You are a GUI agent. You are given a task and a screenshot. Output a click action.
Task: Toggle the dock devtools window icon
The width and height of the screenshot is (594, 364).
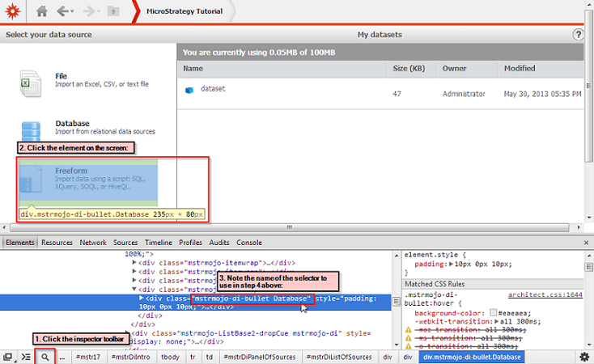[x=8, y=357]
